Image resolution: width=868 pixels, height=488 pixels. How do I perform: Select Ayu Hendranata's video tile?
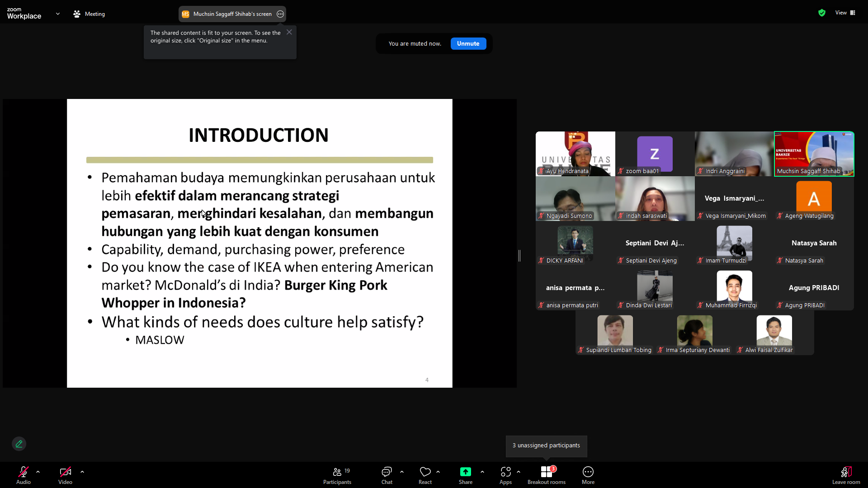click(576, 154)
